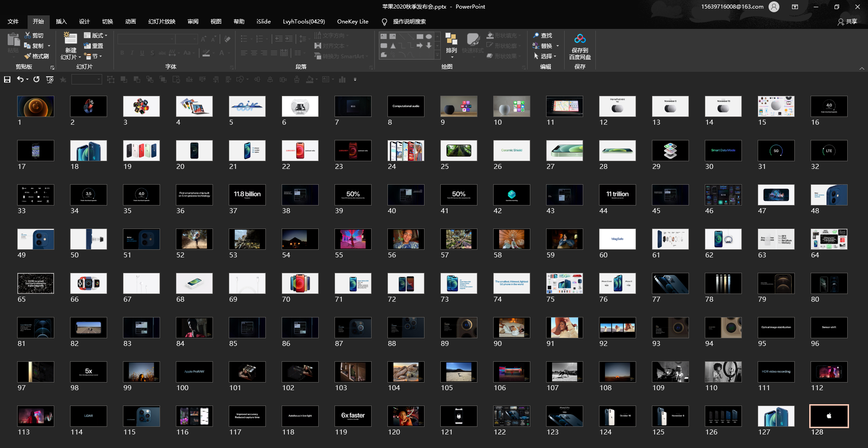Open the iSlide ribbon tab

[264, 21]
